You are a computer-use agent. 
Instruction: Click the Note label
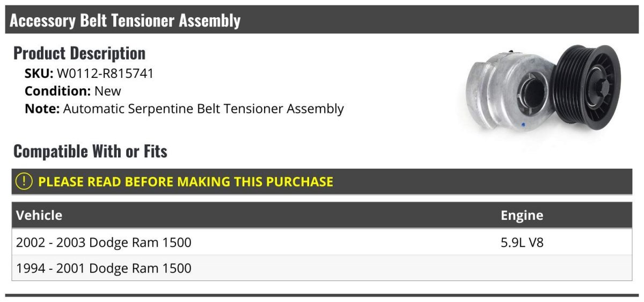[x=42, y=109]
